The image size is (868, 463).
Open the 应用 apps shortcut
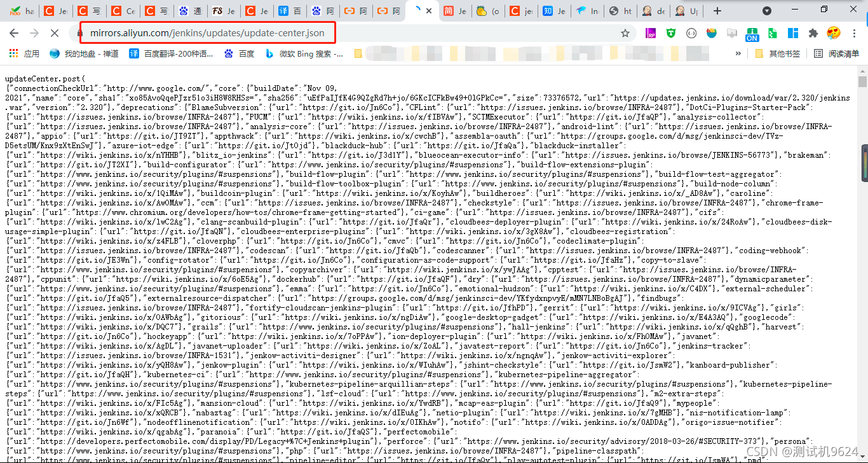[24, 54]
